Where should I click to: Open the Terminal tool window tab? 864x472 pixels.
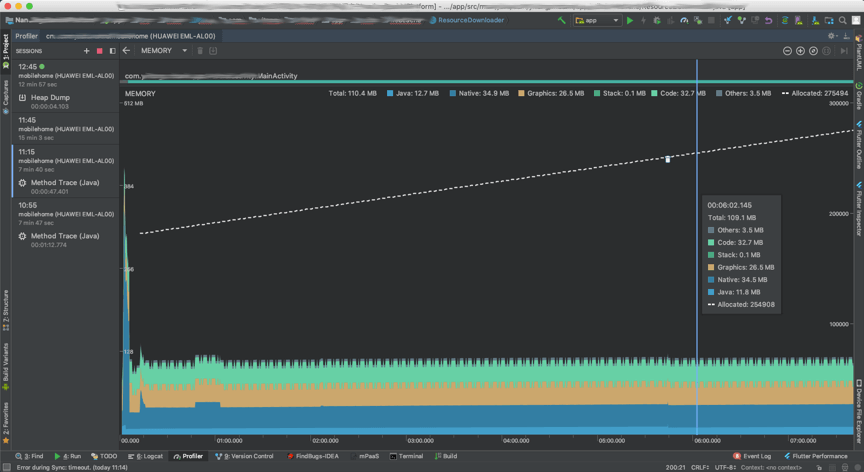coord(406,456)
